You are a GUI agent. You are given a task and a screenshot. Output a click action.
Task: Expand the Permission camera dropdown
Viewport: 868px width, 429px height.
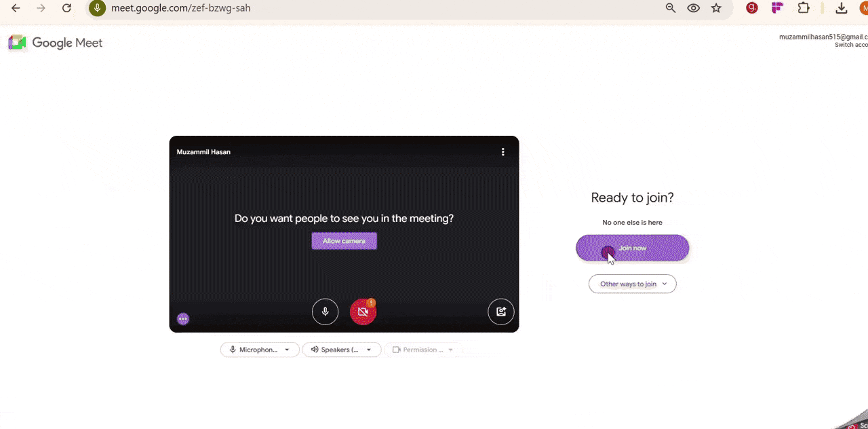423,350
